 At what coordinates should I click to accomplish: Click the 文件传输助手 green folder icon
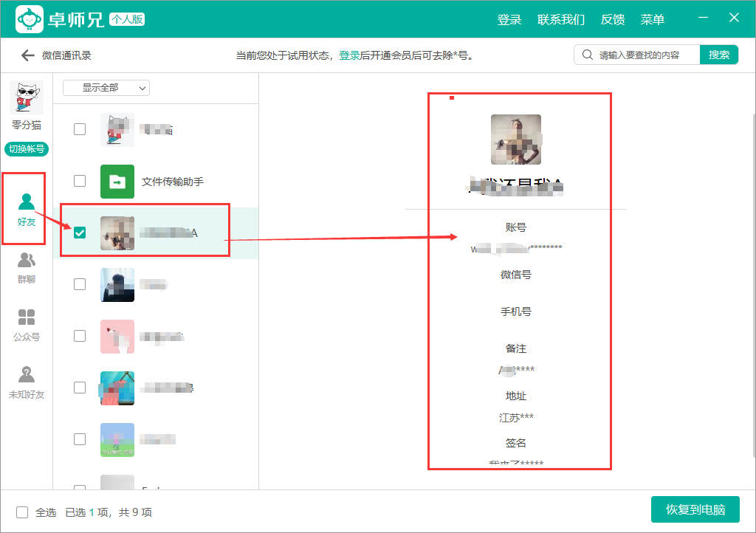point(117,182)
